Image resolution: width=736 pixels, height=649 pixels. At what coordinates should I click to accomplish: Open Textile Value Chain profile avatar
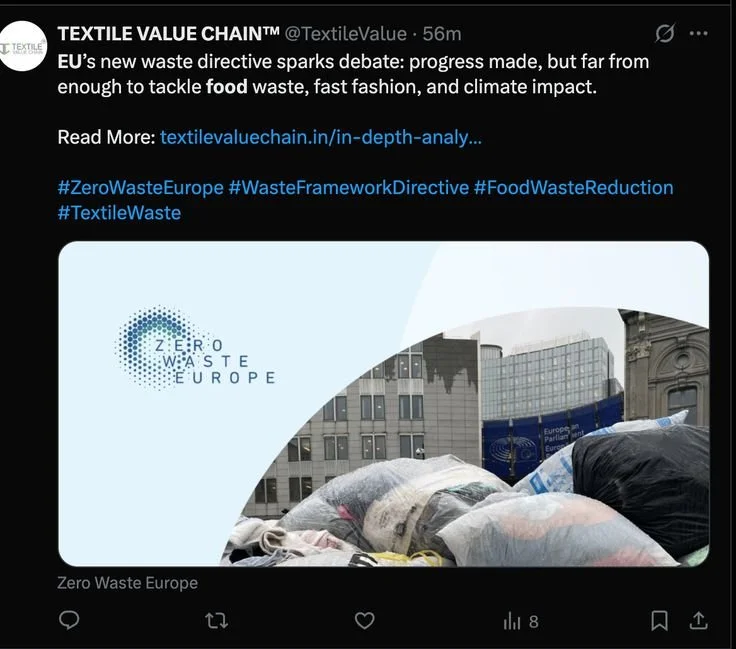22,46
